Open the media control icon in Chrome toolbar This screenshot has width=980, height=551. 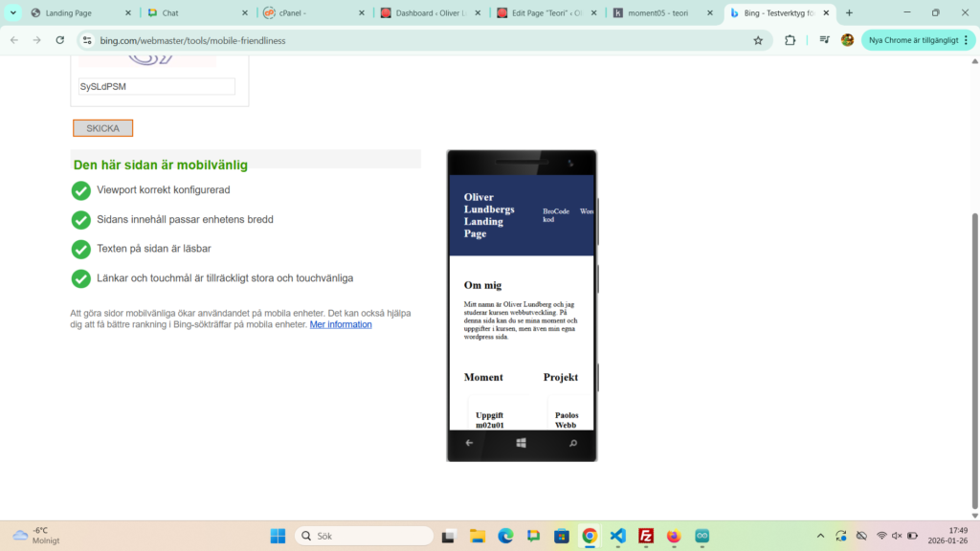point(824,40)
